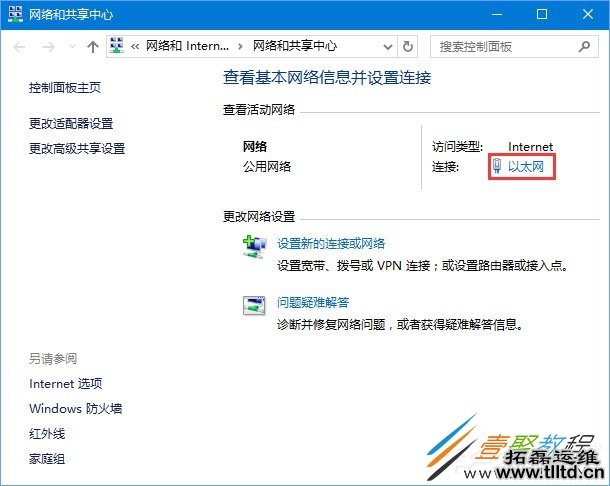Open the 以太网 connection link
Viewport: 610px width, 486px height.
click(x=526, y=167)
